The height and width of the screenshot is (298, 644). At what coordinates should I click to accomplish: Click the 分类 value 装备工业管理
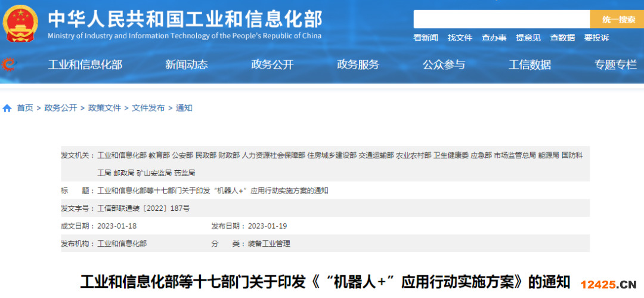(269, 244)
